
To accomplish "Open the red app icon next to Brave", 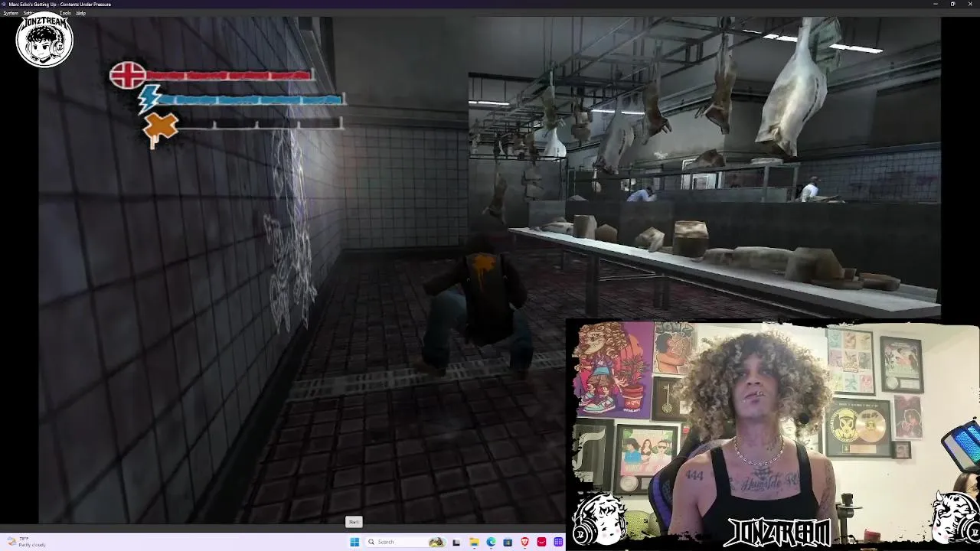I will click(541, 542).
